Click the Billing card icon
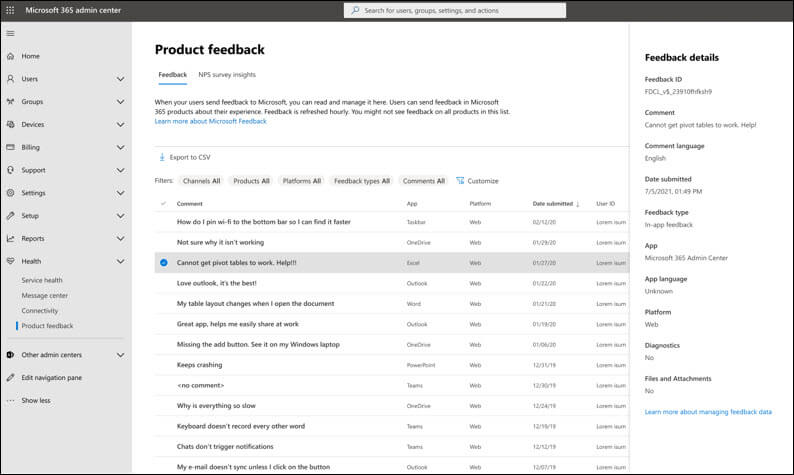Viewport: 794px width, 475px height. click(x=10, y=147)
